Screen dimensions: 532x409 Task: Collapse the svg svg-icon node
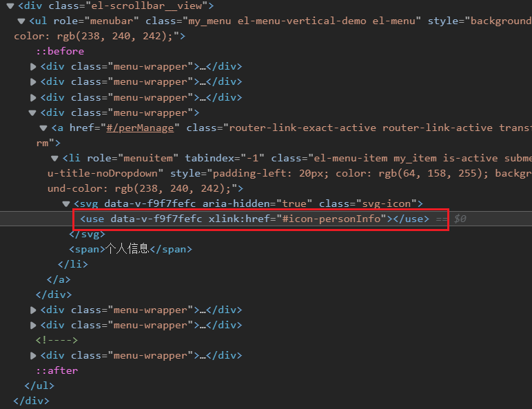point(66,204)
